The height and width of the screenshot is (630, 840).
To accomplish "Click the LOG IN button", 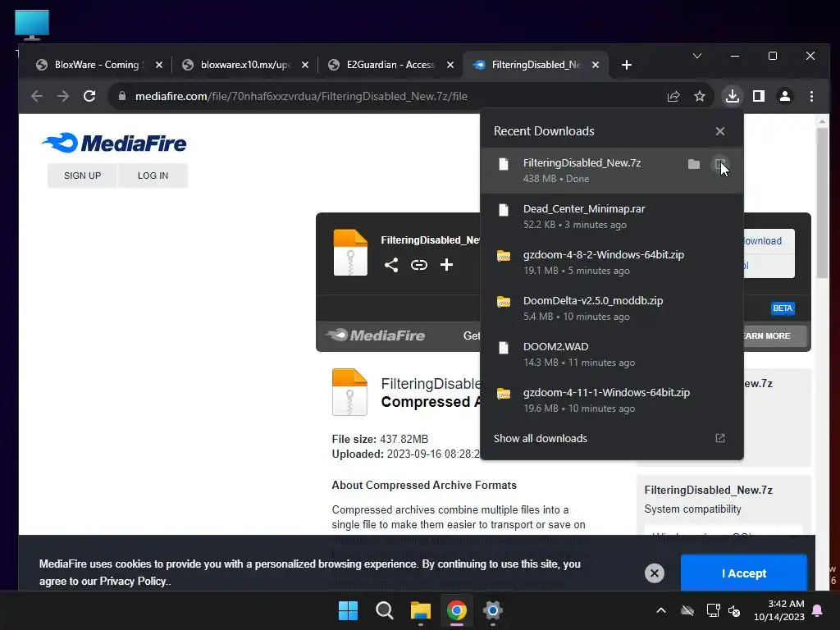I will point(153,176).
